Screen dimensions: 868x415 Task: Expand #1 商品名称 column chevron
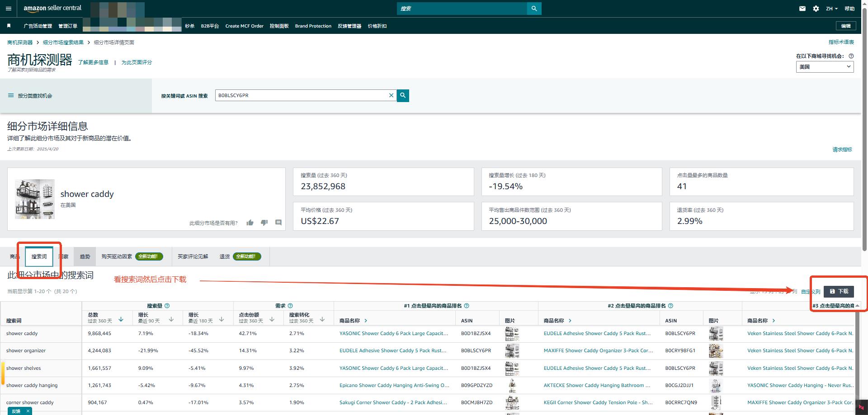click(x=366, y=321)
